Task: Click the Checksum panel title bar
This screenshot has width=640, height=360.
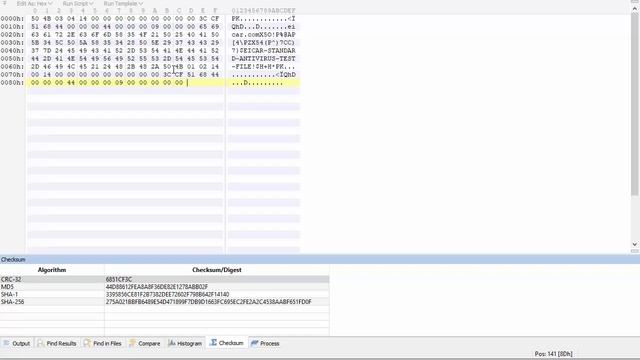Action: [320, 260]
